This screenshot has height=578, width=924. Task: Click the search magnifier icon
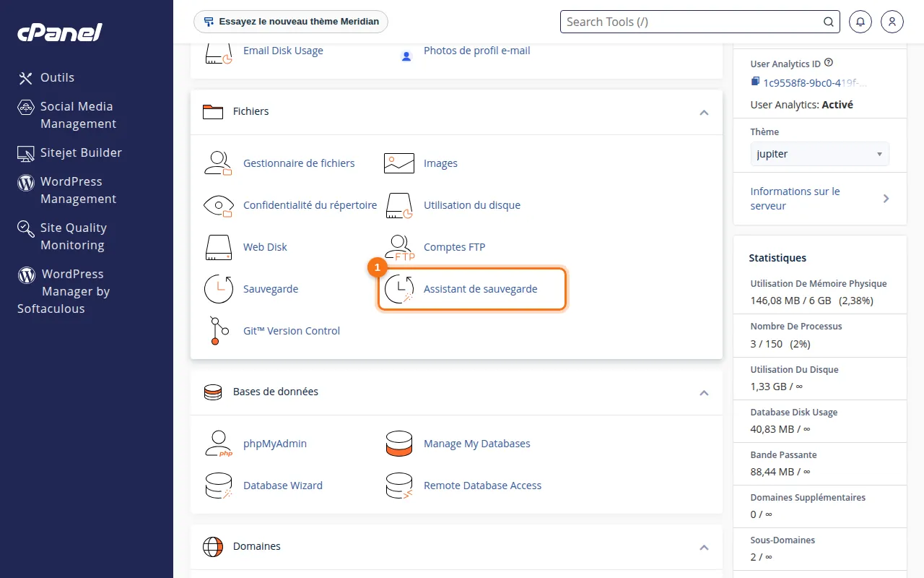tap(829, 22)
